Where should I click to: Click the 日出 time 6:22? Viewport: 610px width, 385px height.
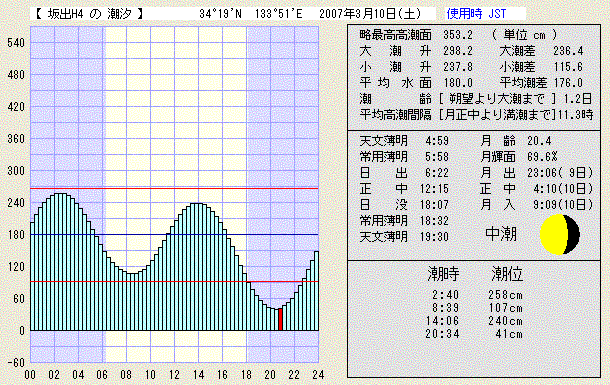click(437, 173)
